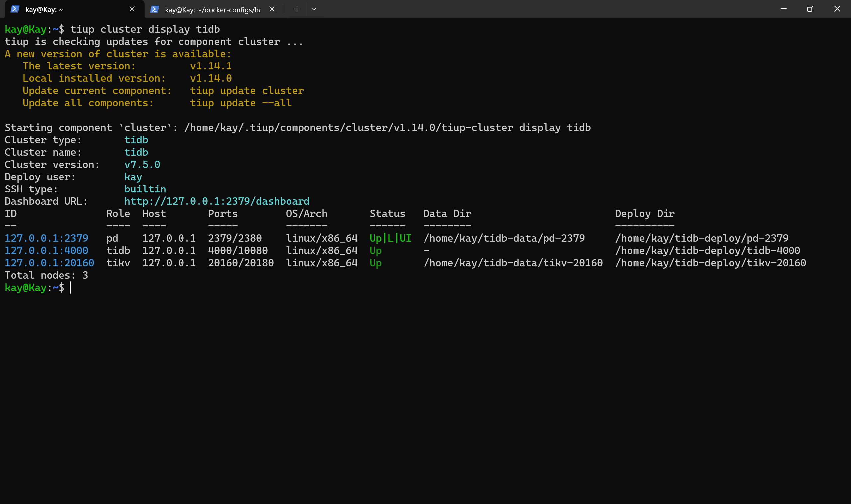Click PowerShell icon on docker-configs tab
851x504 pixels.
pyautogui.click(x=155, y=9)
